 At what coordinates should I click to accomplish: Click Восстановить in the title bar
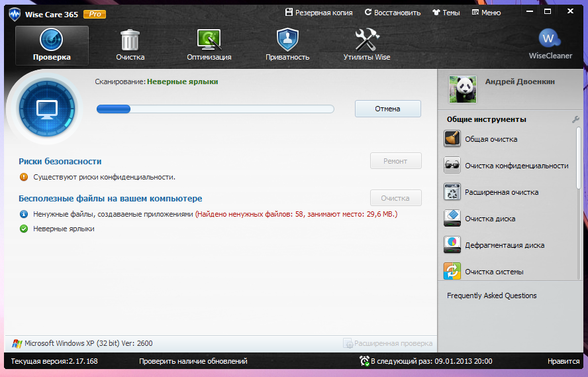392,13
